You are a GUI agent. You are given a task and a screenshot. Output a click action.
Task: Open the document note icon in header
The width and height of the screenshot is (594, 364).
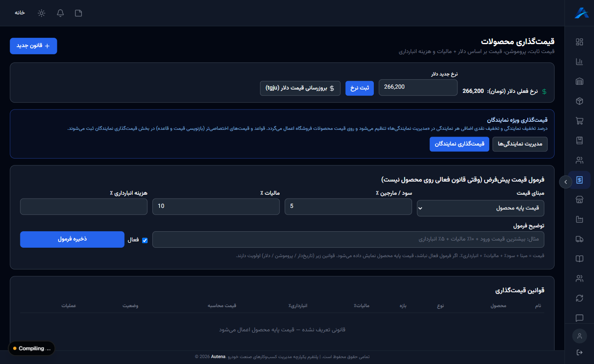pos(78,13)
